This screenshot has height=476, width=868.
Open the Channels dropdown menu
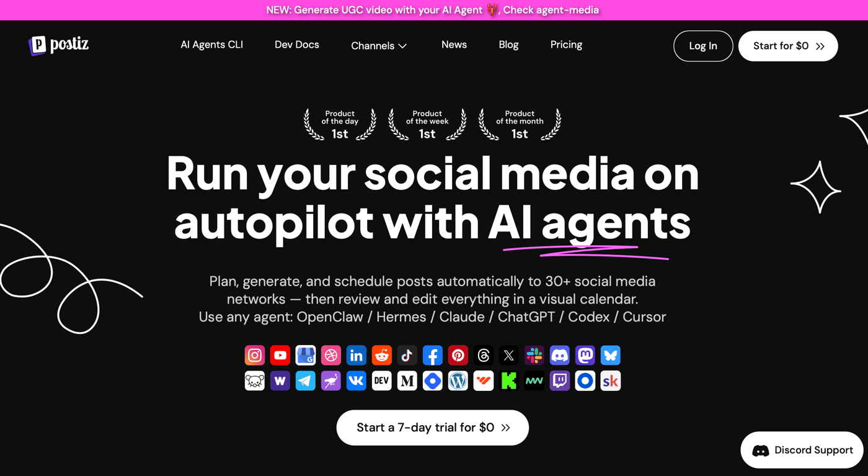pyautogui.click(x=379, y=46)
